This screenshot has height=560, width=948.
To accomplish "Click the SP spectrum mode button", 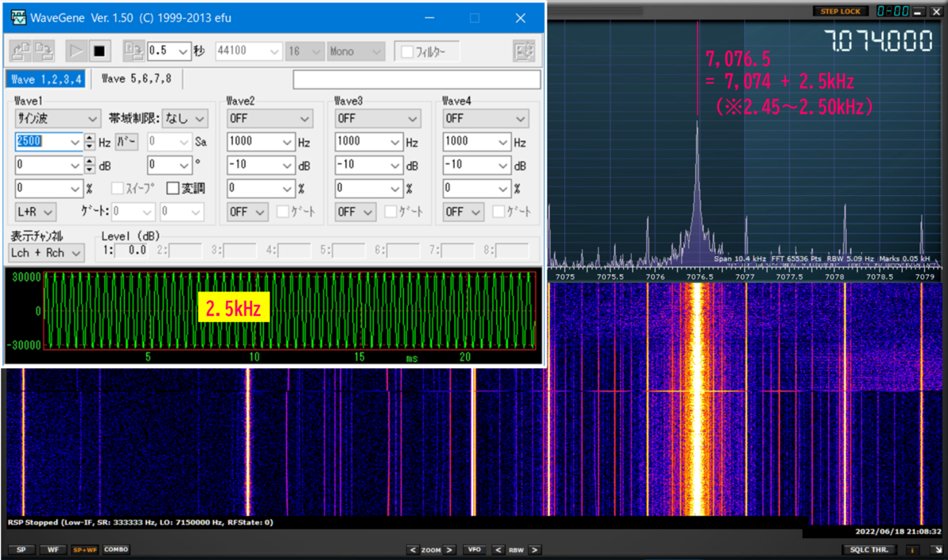I will coord(21,550).
